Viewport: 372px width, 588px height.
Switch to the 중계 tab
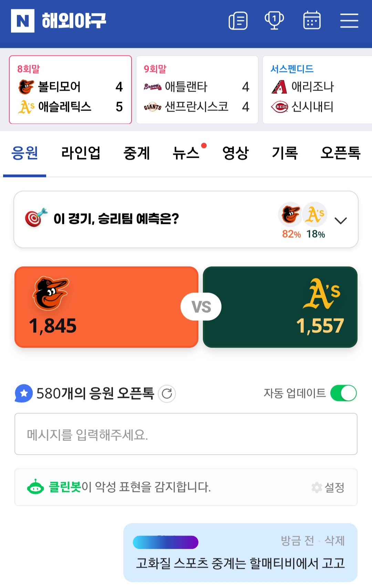click(137, 153)
